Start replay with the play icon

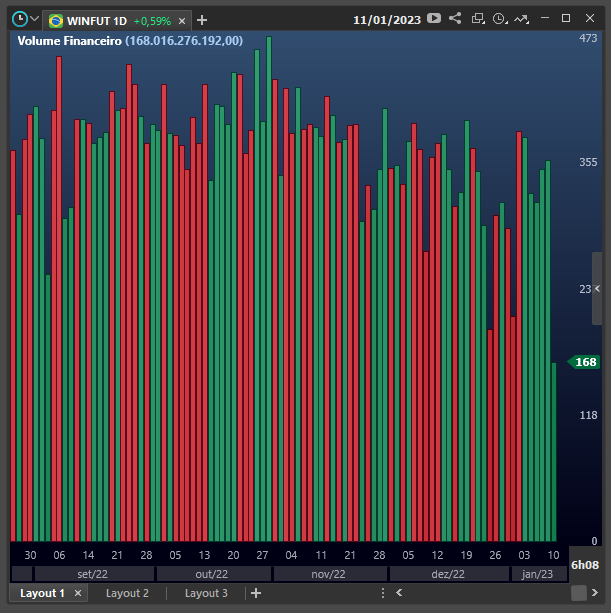pyautogui.click(x=434, y=18)
